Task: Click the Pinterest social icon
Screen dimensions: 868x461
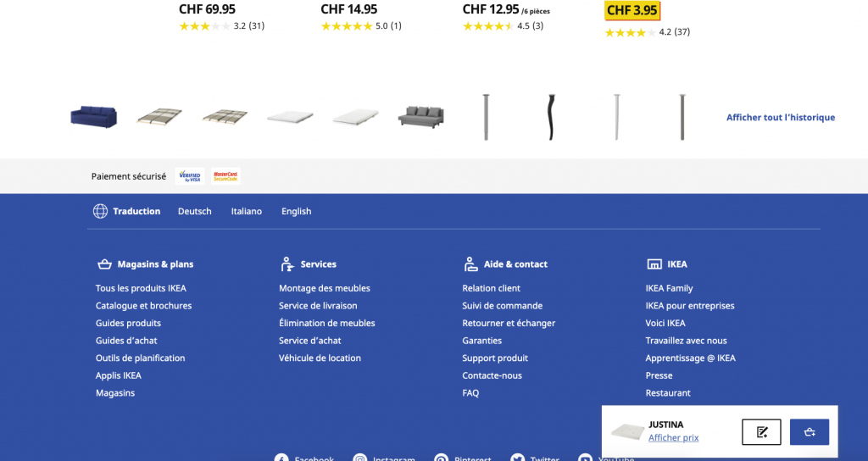Action: pyautogui.click(x=441, y=458)
